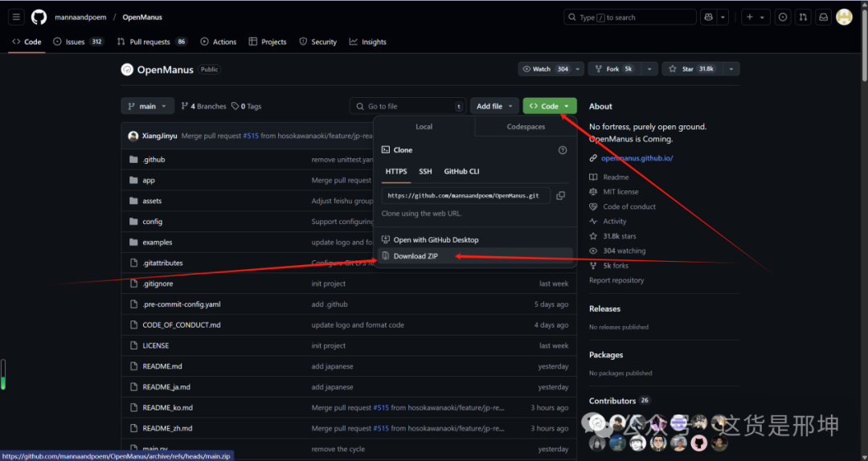
Task: Open MIT license link
Action: click(620, 192)
